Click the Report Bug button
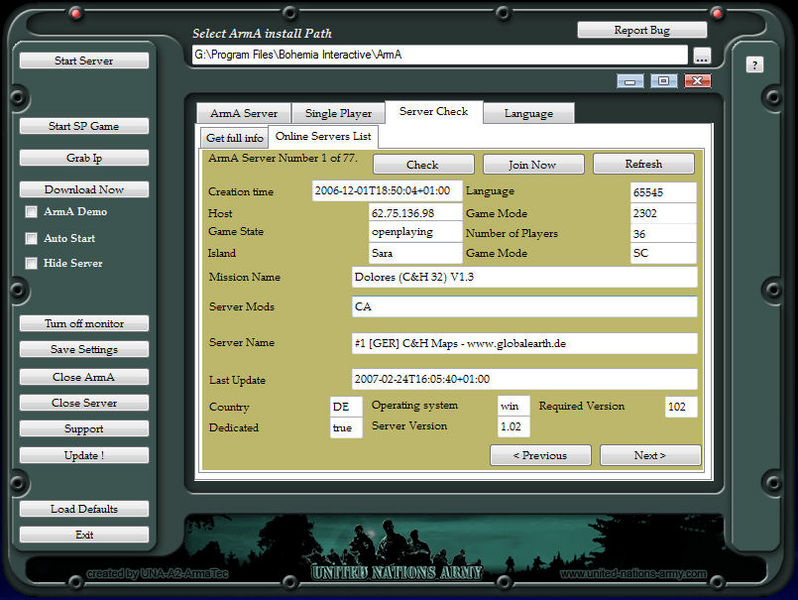This screenshot has width=798, height=600. coord(642,30)
